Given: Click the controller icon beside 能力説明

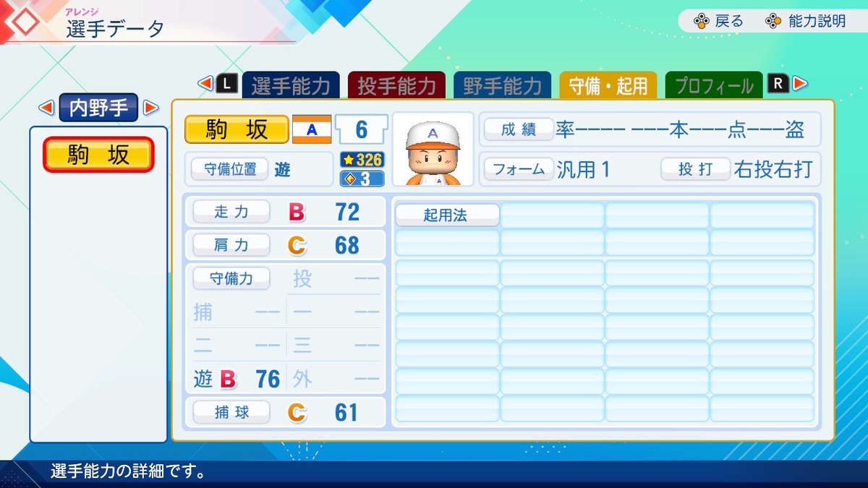Looking at the screenshot, I should point(773,21).
